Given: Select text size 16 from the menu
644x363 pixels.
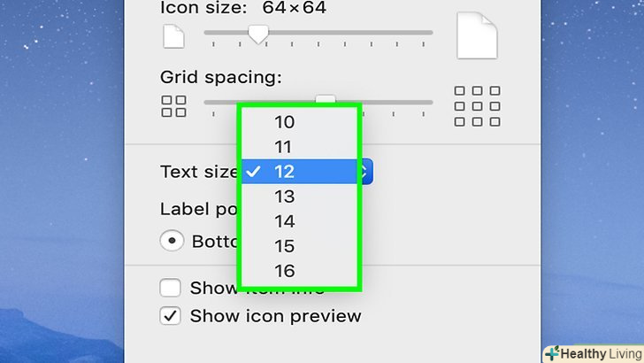Looking at the screenshot, I should pos(284,271).
